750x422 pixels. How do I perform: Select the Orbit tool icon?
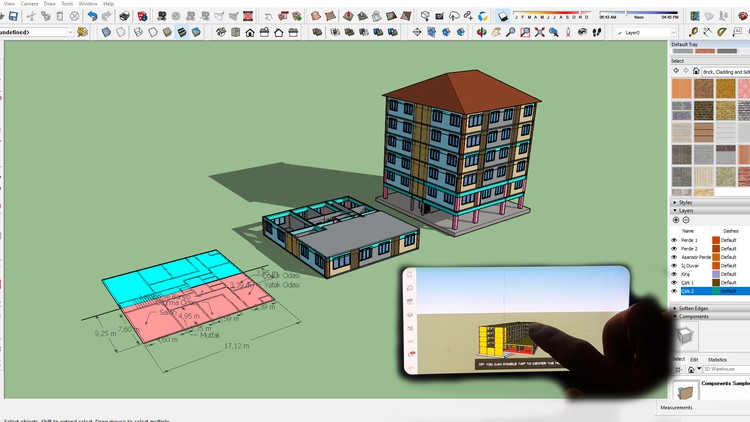(481, 33)
